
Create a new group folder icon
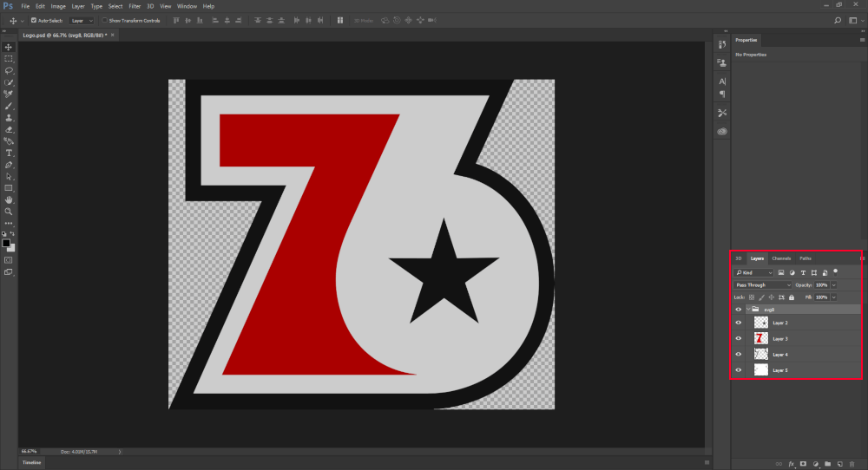click(x=827, y=464)
